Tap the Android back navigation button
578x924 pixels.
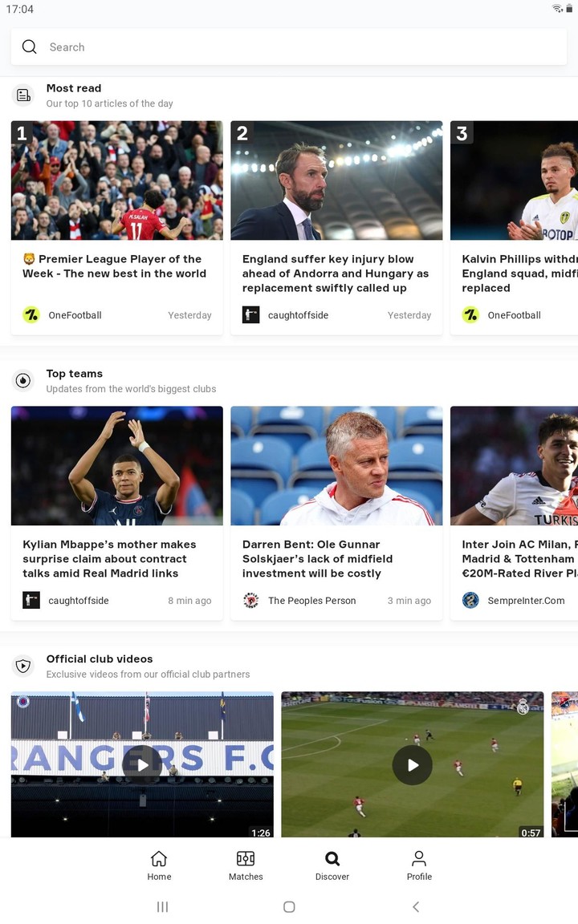(416, 907)
